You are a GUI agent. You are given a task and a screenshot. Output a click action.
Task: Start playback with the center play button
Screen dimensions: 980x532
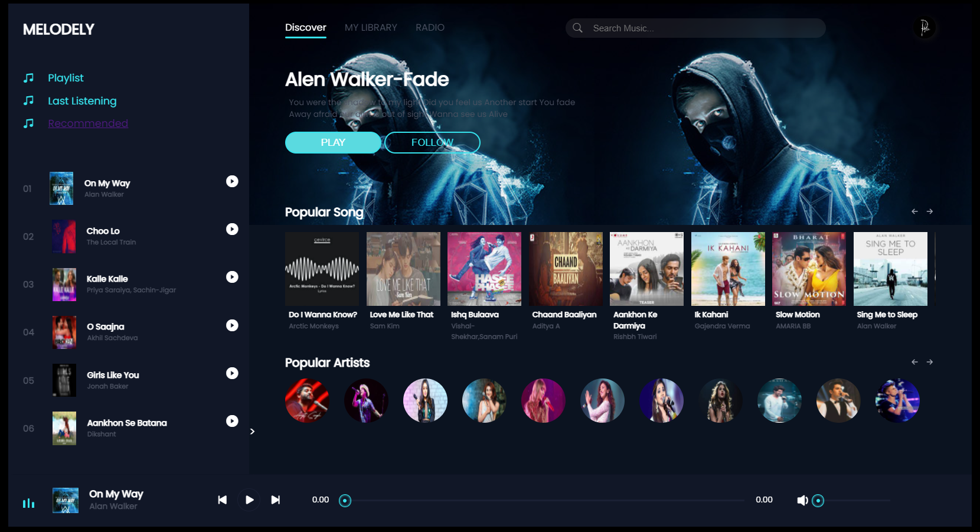pos(249,500)
